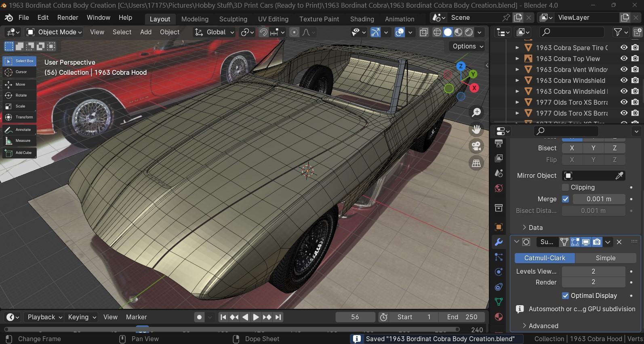Toggle X-ray display in viewport header
Image resolution: width=644 pixels, height=344 pixels.
(424, 32)
